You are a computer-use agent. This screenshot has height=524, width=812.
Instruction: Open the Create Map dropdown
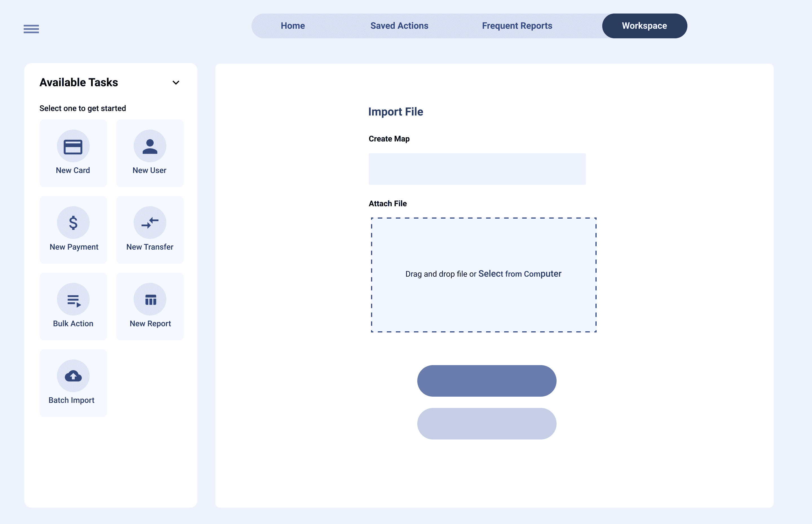(x=477, y=169)
